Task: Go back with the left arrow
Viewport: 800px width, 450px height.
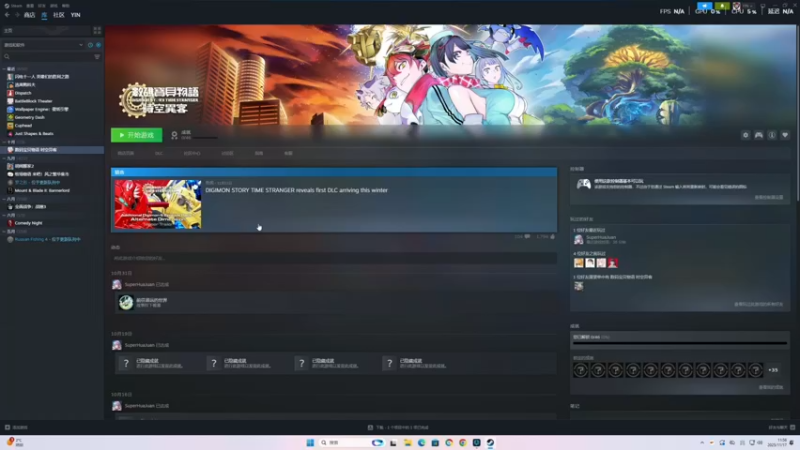Action: click(7, 15)
